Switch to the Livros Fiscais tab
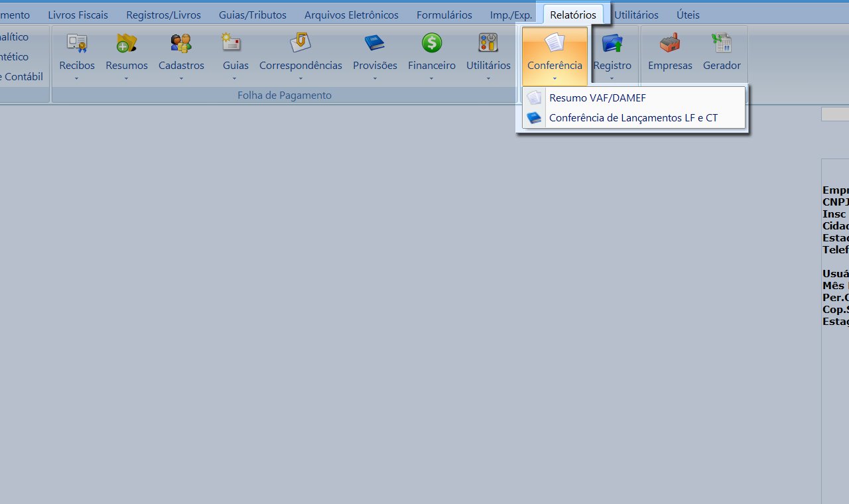This screenshot has height=504, width=849. coord(78,15)
